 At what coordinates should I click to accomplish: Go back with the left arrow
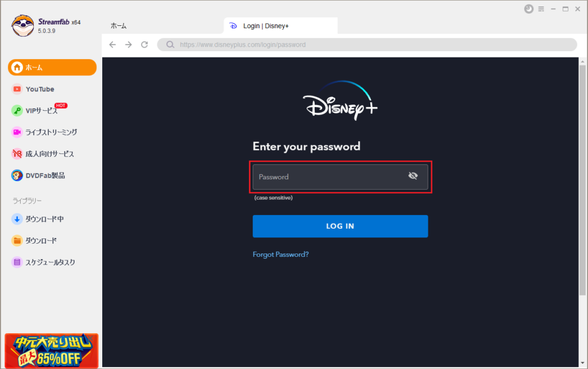tap(113, 45)
